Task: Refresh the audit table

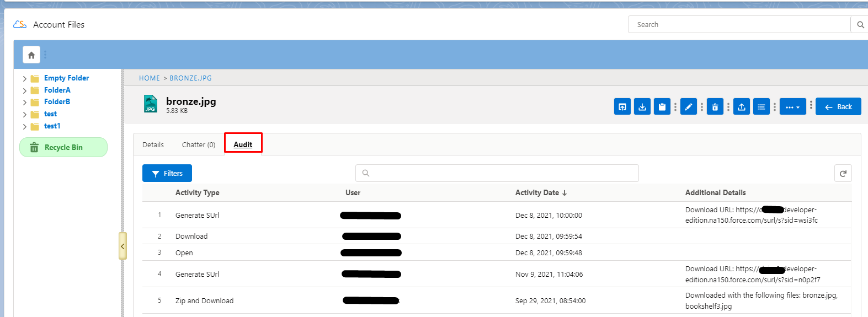Action: (x=843, y=174)
